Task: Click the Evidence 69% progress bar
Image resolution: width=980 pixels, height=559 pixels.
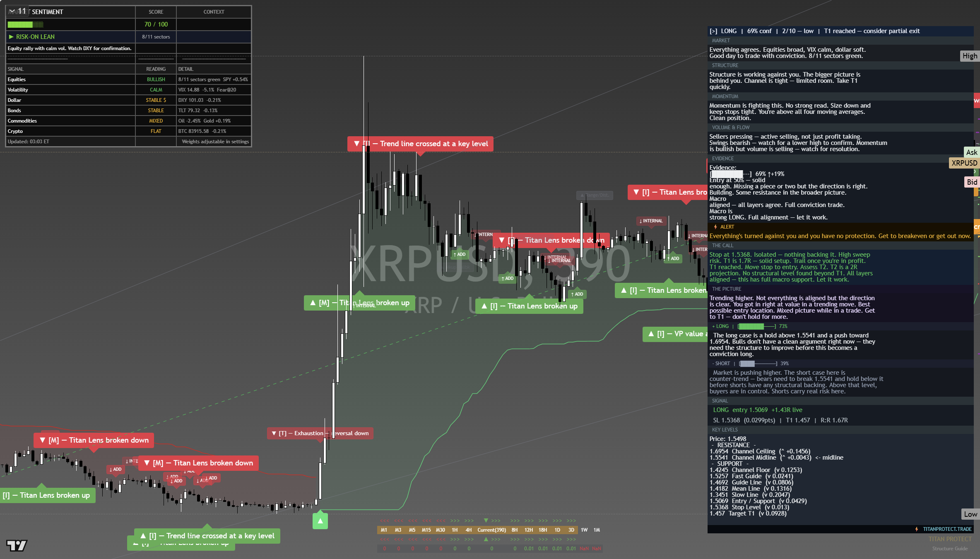Action: [730, 174]
